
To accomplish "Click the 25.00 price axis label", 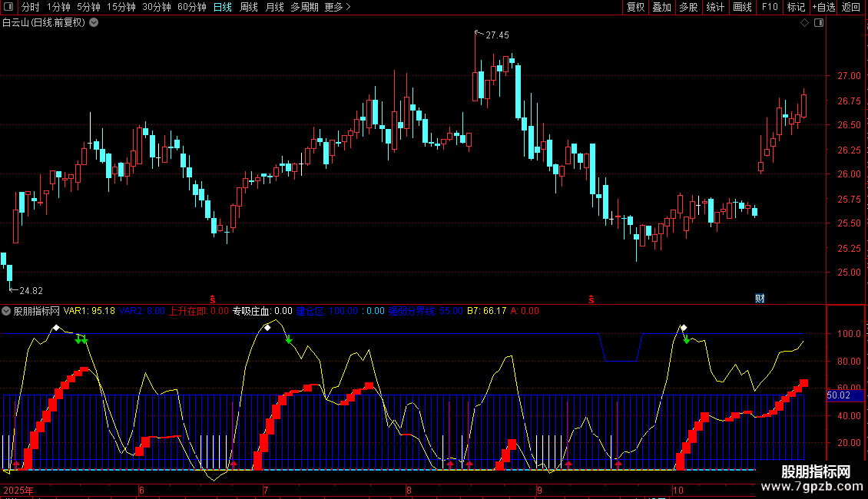I will click(849, 273).
